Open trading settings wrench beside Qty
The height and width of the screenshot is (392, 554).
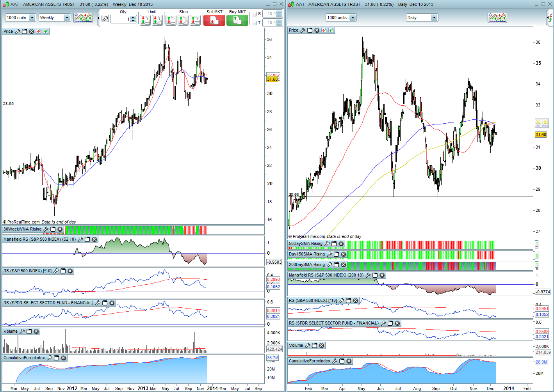click(105, 18)
